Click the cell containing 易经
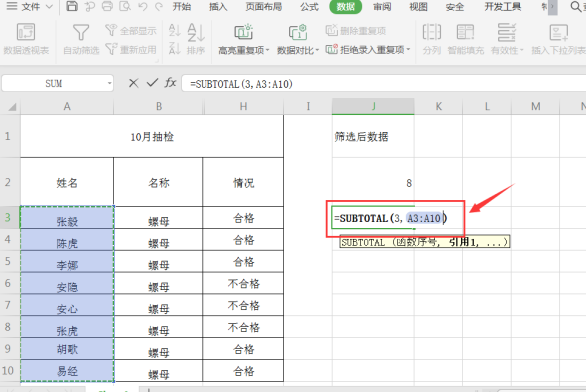This screenshot has width=586, height=392. click(67, 371)
